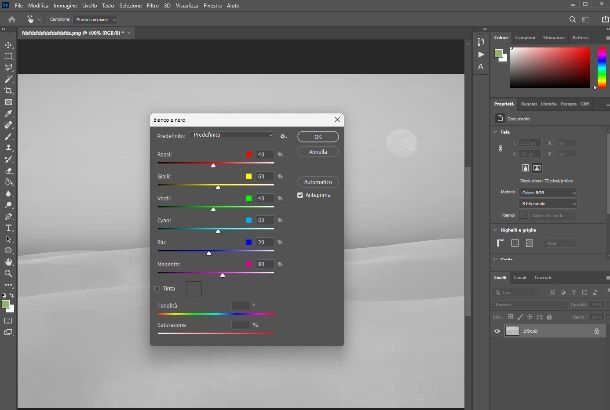Select the Blur tool
The width and height of the screenshot is (610, 410).
click(8, 193)
